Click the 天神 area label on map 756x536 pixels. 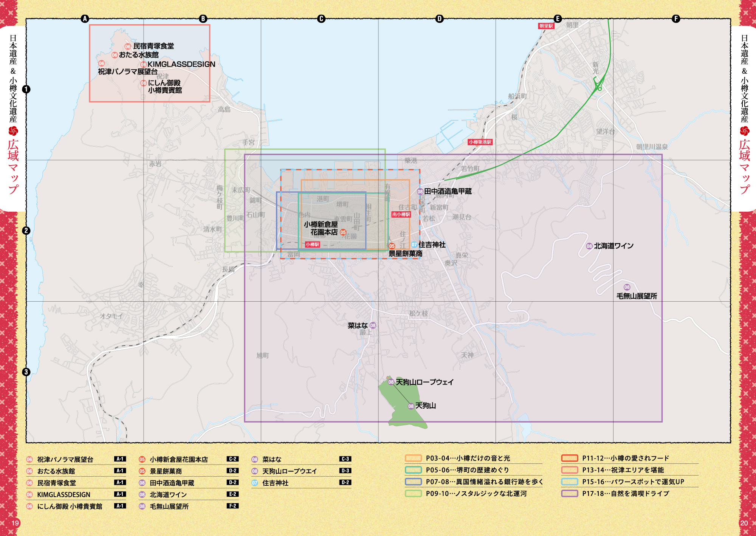click(x=467, y=355)
